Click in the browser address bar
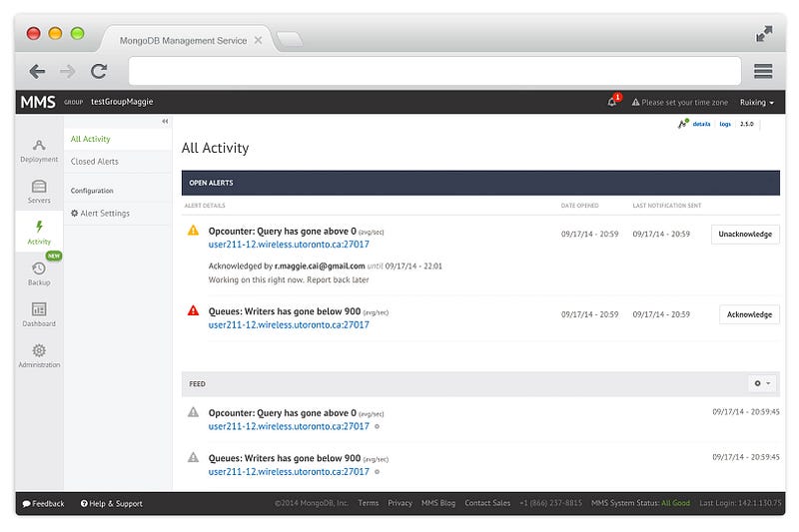799x532 pixels. pyautogui.click(x=434, y=71)
